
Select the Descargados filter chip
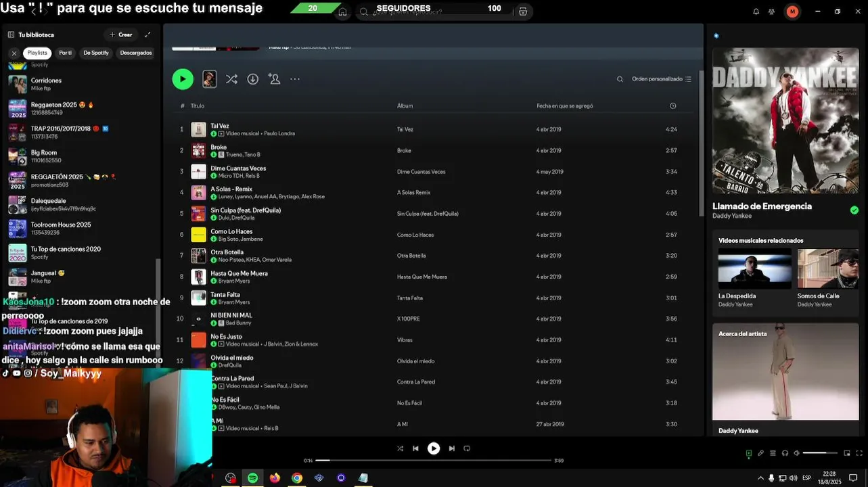click(136, 53)
